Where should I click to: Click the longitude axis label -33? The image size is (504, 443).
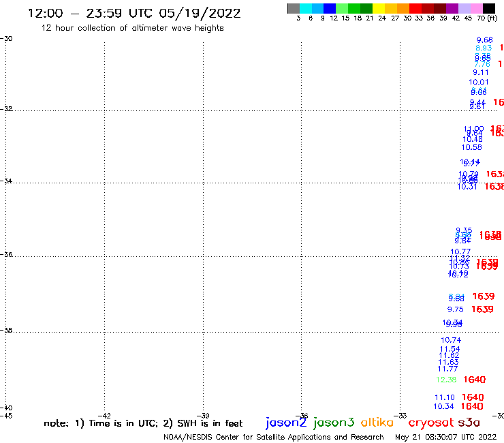point(400,416)
